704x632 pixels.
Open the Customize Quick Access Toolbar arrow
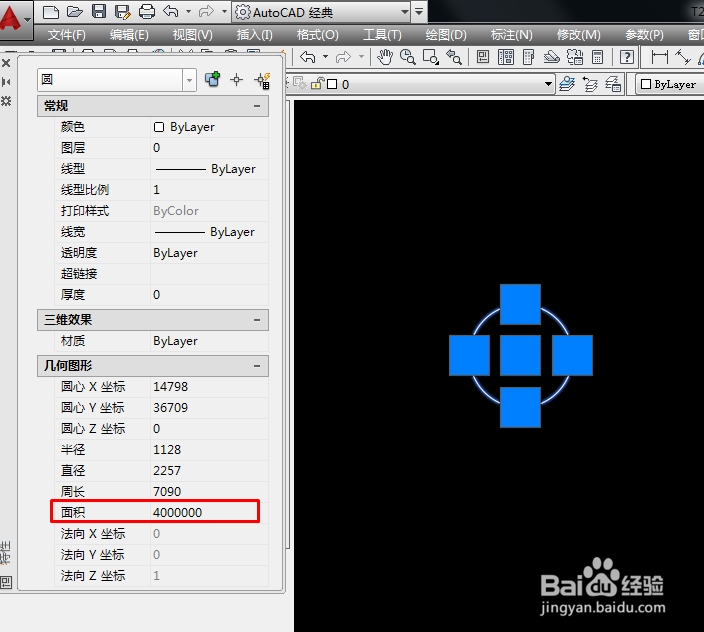tap(419, 12)
